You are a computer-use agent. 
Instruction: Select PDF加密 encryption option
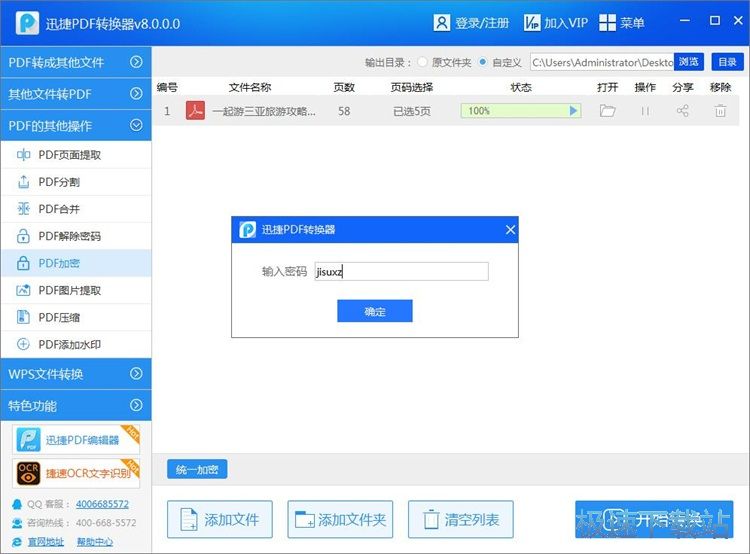pos(76,263)
